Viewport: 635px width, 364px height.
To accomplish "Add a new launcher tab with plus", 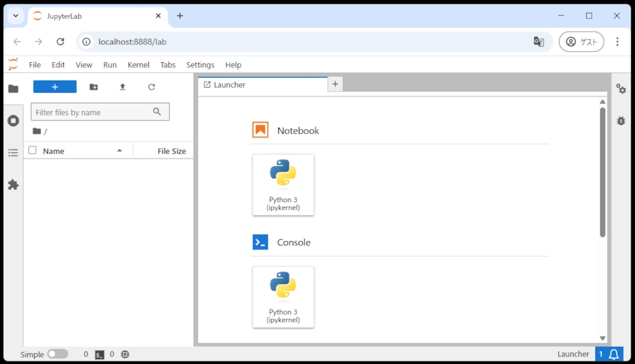I will click(x=335, y=84).
